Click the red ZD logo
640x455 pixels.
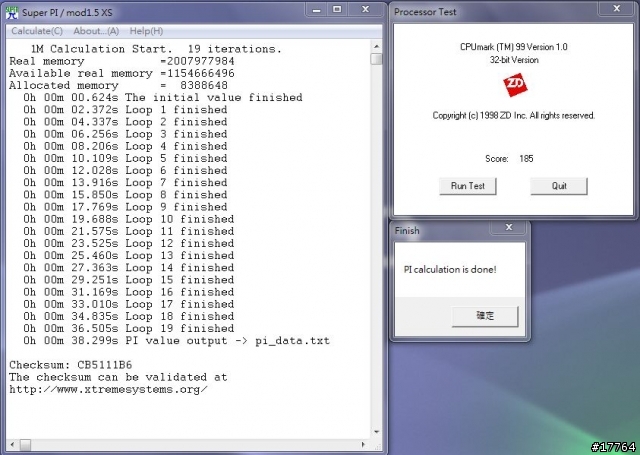(515, 85)
